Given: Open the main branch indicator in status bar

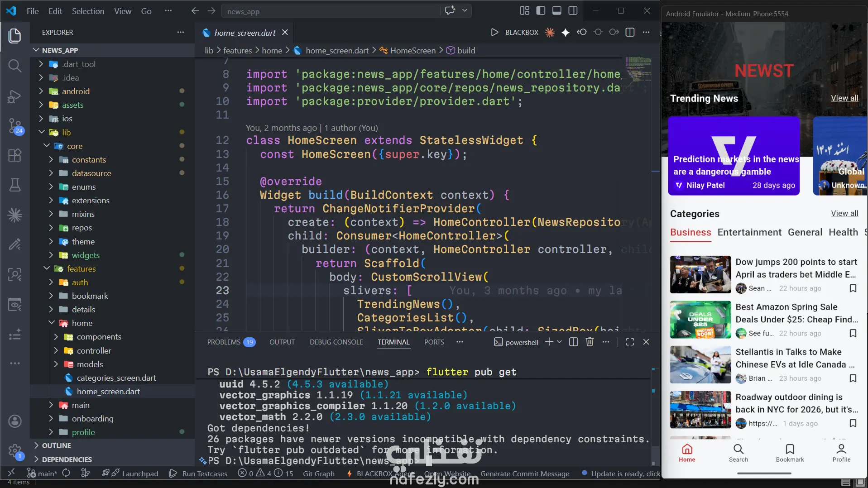Looking at the screenshot, I should tap(42, 474).
